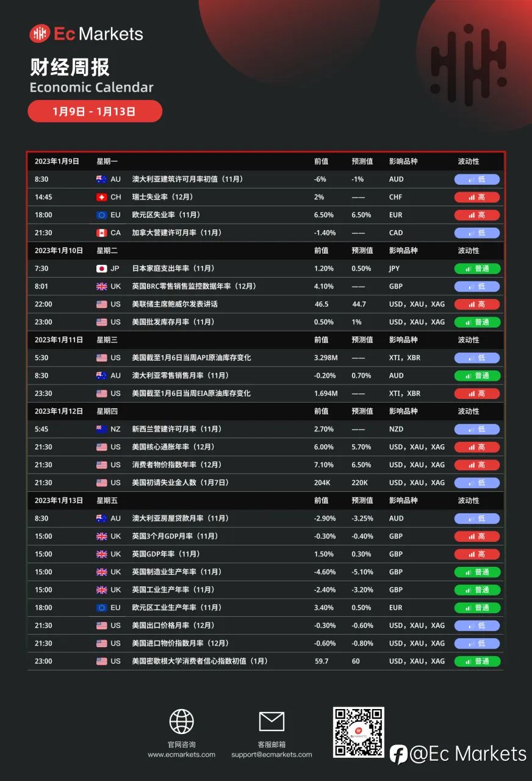The height and width of the screenshot is (781, 532).
Task: Click the 2023年1月11日 date header
Action: pyautogui.click(x=59, y=340)
